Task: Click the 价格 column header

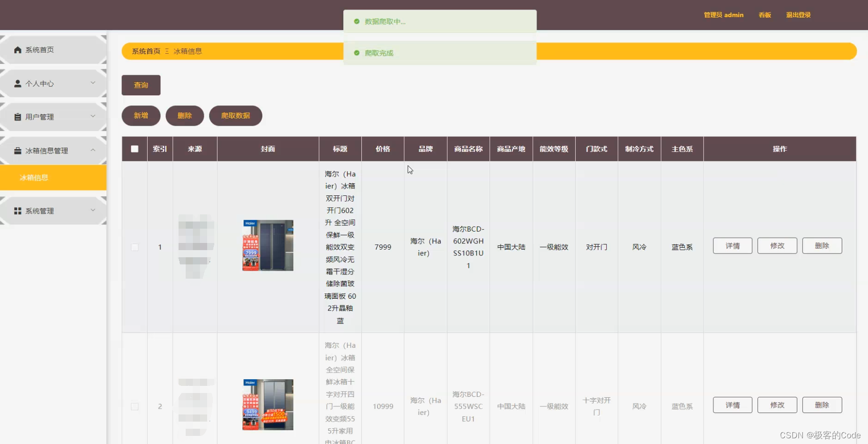Action: [383, 149]
